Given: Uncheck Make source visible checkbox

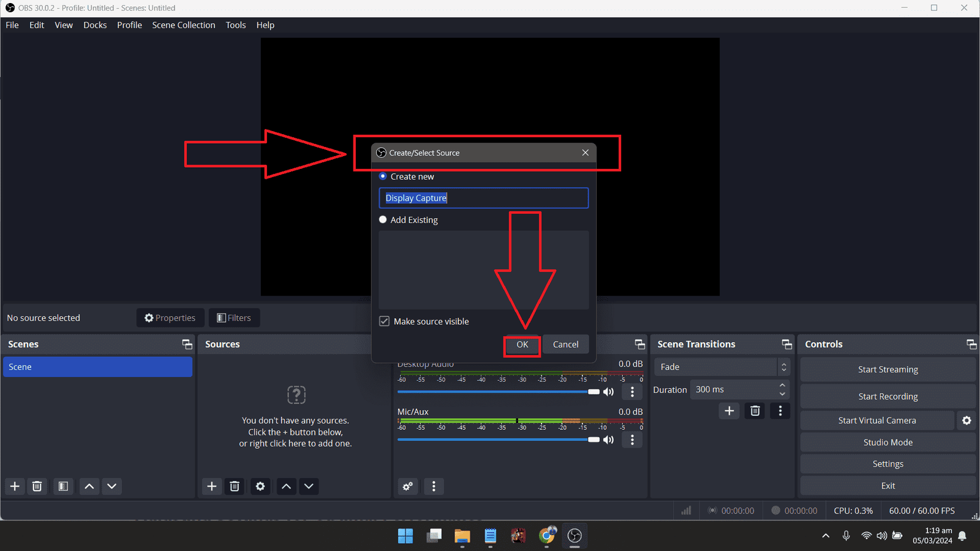Looking at the screenshot, I should coord(385,321).
